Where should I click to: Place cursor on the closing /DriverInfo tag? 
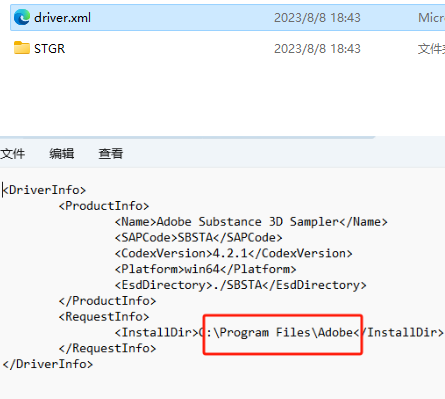point(48,364)
